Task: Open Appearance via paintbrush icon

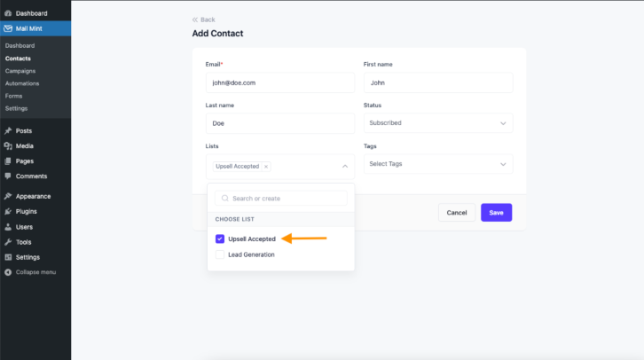Action: tap(8, 196)
